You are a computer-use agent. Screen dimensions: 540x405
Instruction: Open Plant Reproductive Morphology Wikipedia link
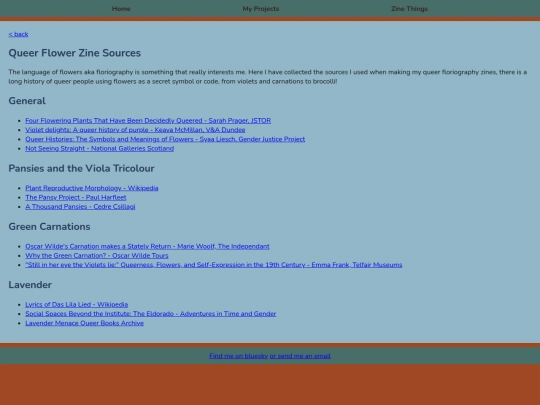(x=92, y=188)
